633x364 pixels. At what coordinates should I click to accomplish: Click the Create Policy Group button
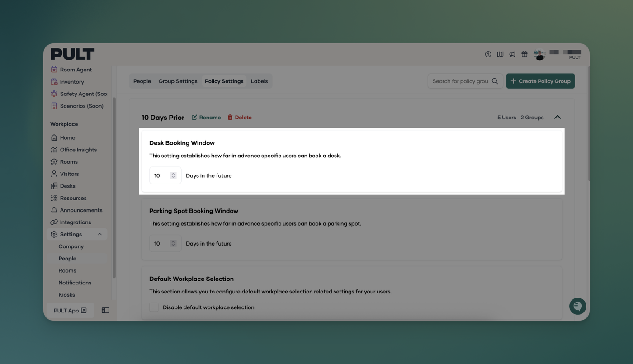(540, 81)
